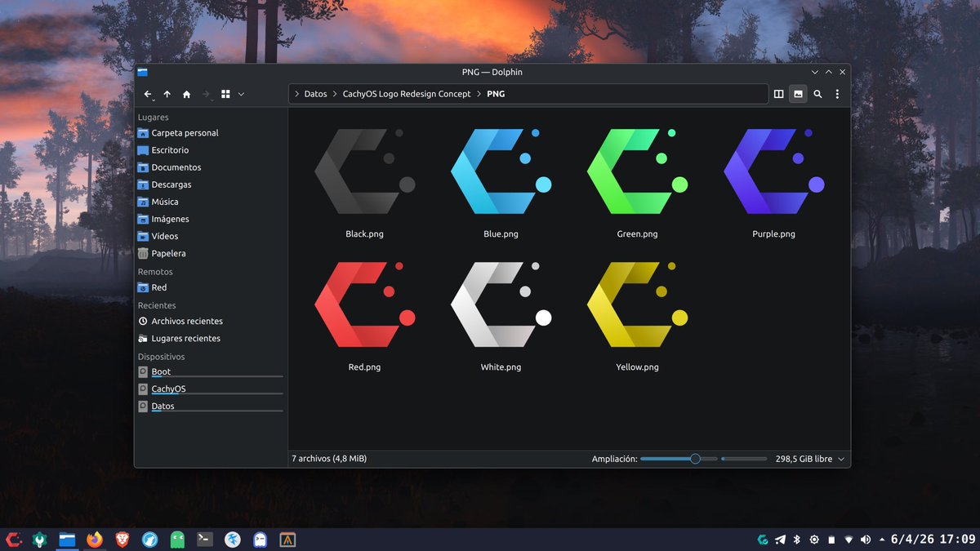The height and width of the screenshot is (551, 980).
Task: Open Archivos recientes
Action: pyautogui.click(x=211, y=322)
